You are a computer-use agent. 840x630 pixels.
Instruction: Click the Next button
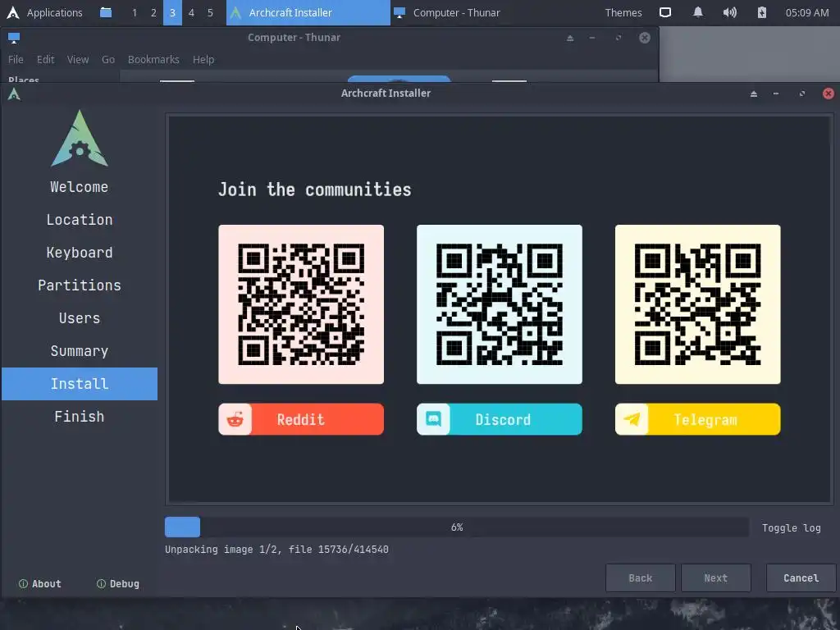tap(715, 578)
